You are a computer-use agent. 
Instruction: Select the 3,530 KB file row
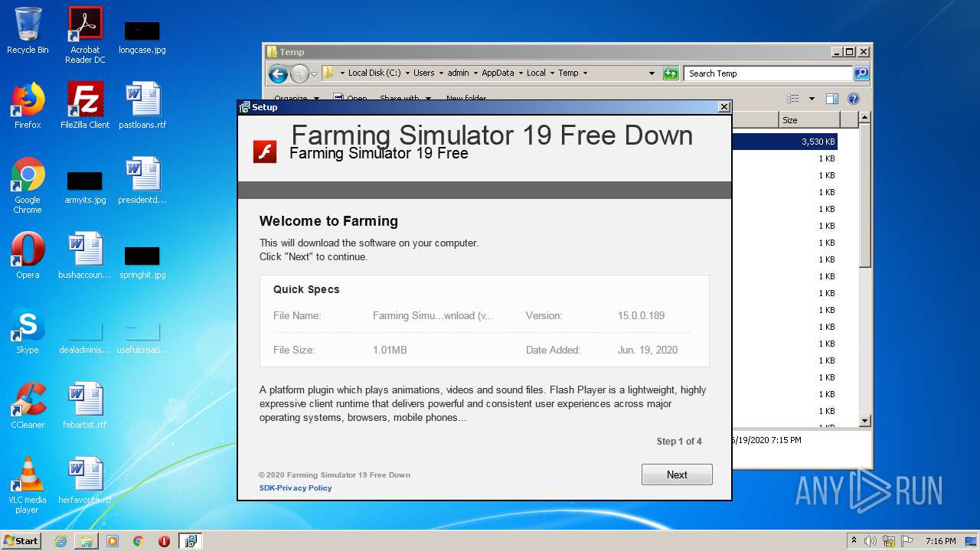(x=785, y=142)
